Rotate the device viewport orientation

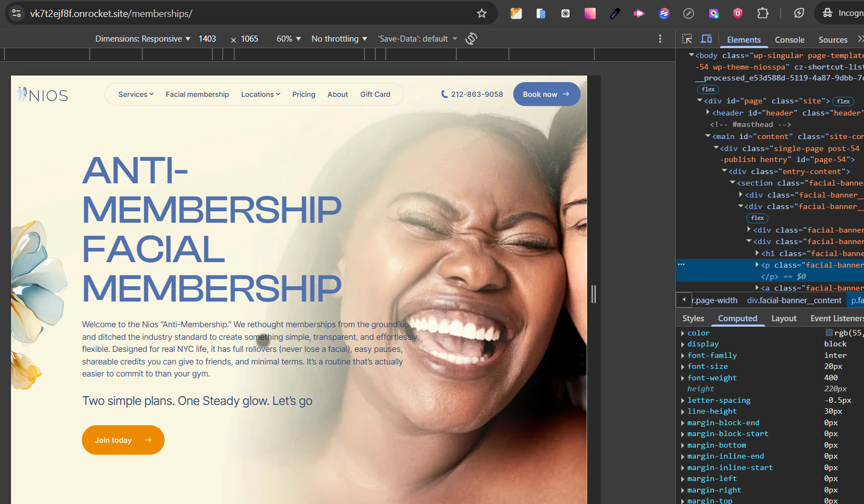[x=471, y=39]
